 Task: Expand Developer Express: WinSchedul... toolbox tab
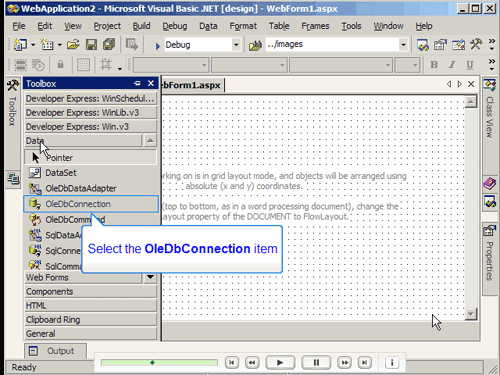[90, 98]
